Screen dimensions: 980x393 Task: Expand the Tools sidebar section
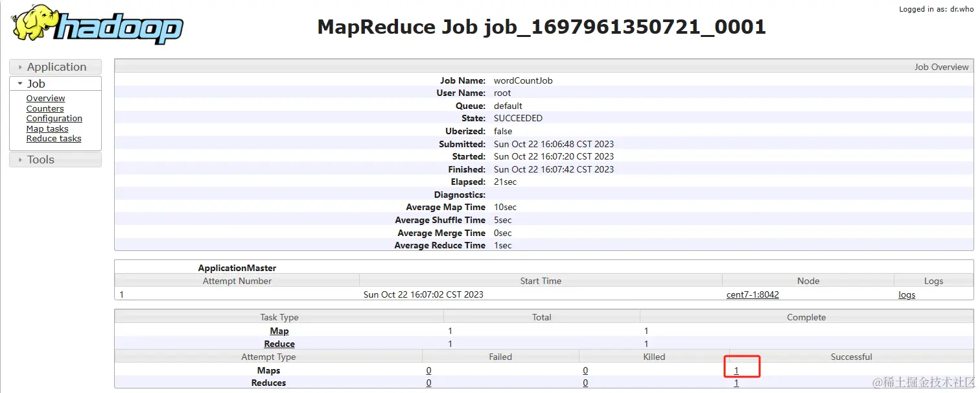(56, 160)
